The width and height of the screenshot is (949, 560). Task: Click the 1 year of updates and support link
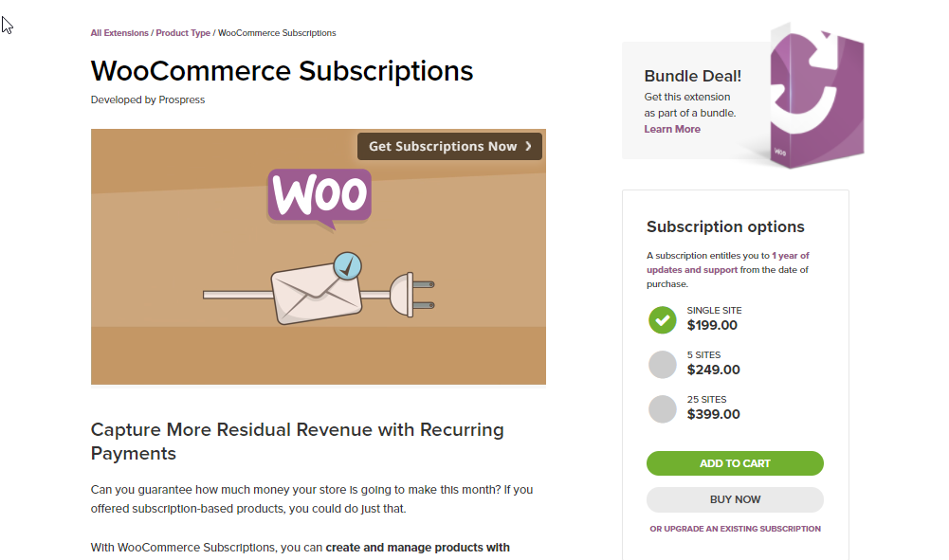tap(727, 262)
